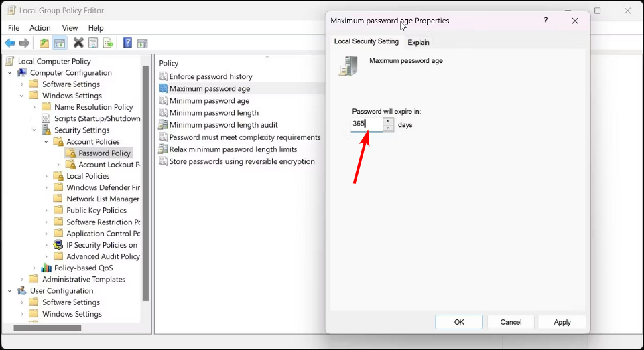Click the Up one level folder icon
This screenshot has height=350, width=644.
(x=44, y=43)
